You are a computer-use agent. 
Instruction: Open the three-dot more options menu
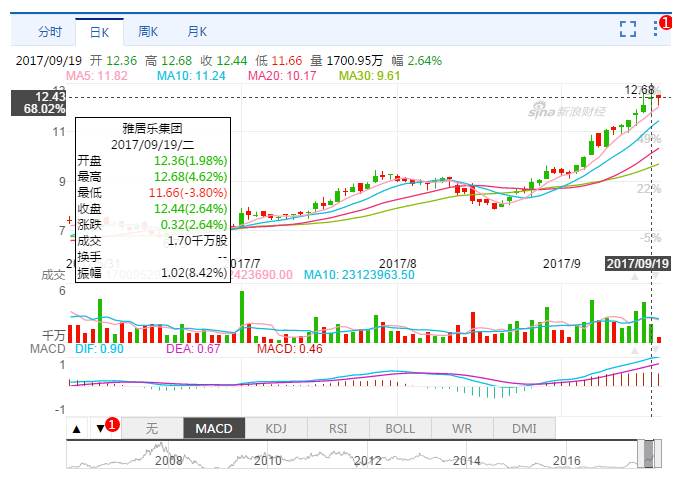click(658, 29)
